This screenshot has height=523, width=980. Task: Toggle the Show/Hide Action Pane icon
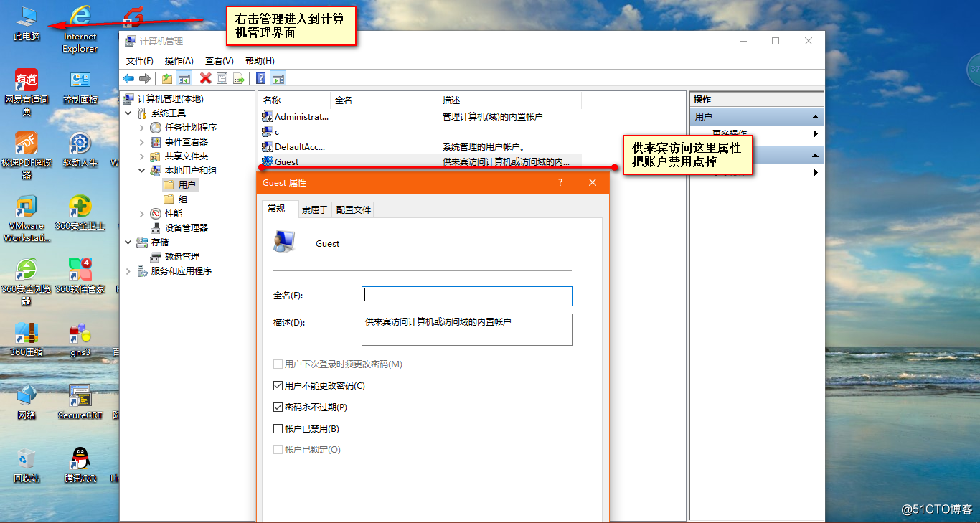click(278, 78)
